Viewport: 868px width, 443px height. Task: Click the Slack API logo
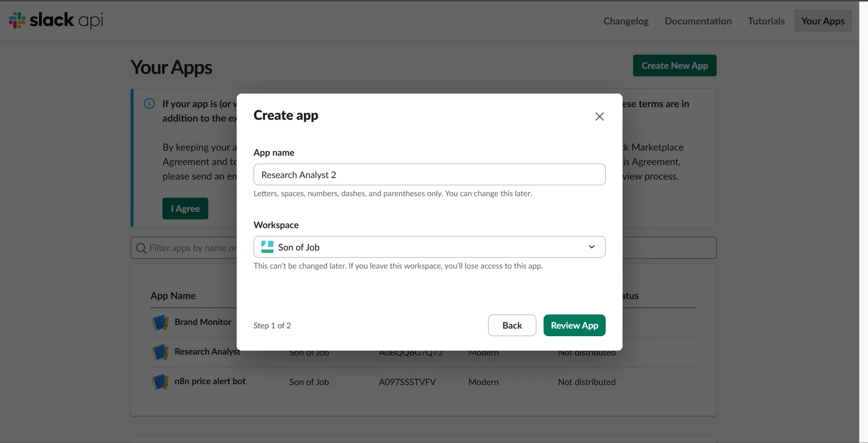coord(56,20)
